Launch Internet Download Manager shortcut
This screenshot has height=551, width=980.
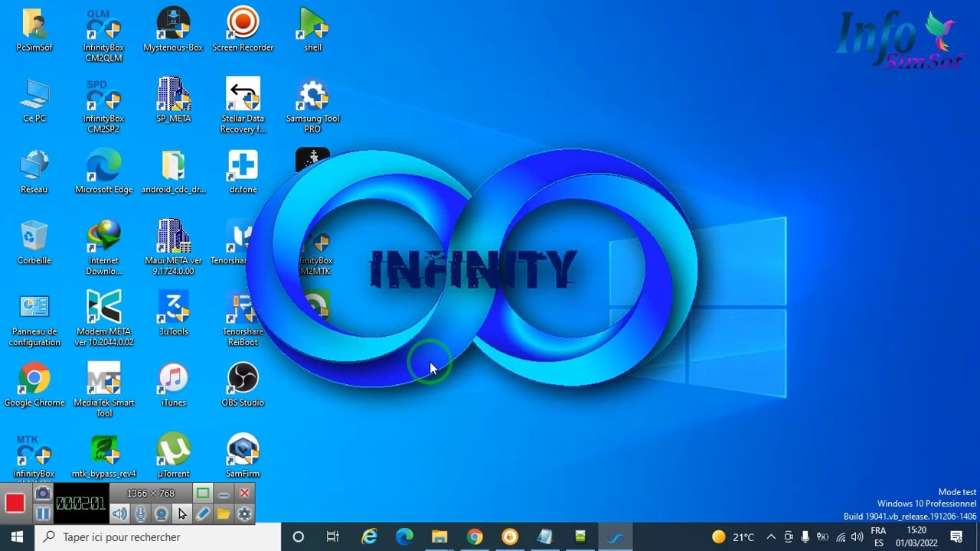[103, 249]
